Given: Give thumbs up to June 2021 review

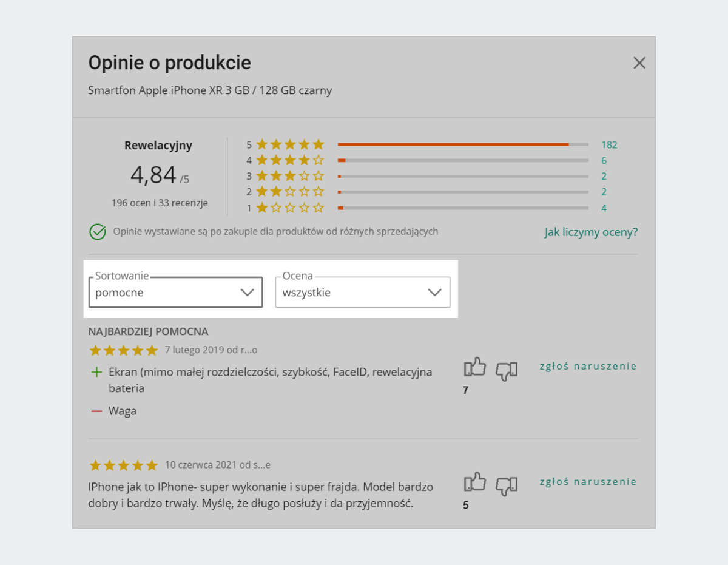Looking at the screenshot, I should pos(475,482).
